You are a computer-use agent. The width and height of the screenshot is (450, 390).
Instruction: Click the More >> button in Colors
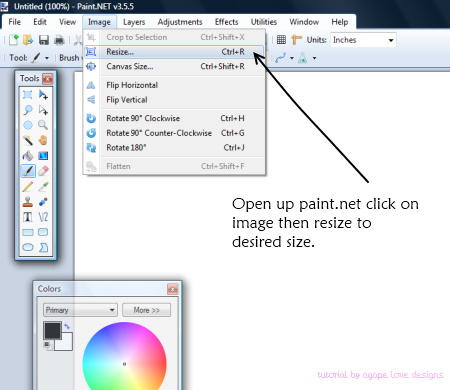[147, 310]
